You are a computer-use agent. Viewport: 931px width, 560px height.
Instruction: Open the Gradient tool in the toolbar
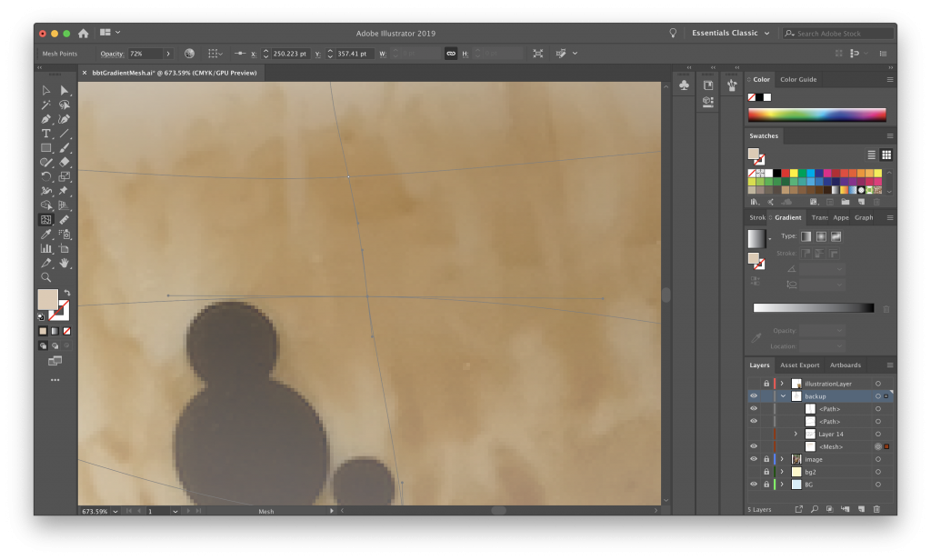pos(63,218)
